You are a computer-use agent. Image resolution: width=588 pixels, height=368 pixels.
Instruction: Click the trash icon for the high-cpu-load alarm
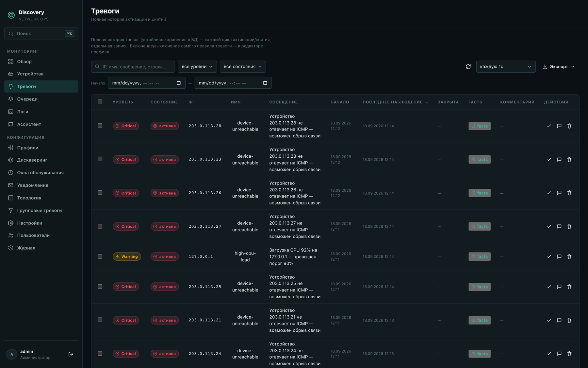pyautogui.click(x=569, y=257)
